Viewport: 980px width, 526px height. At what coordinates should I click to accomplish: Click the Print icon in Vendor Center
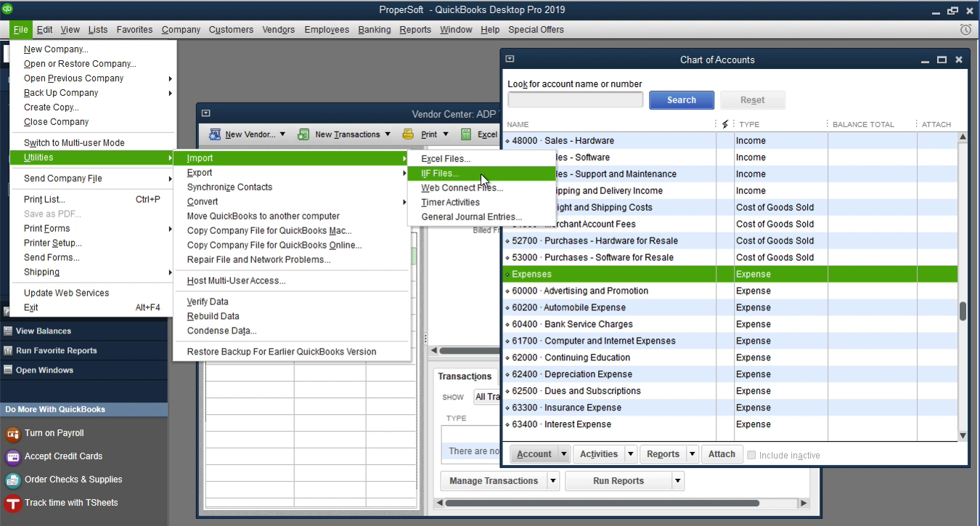click(408, 134)
